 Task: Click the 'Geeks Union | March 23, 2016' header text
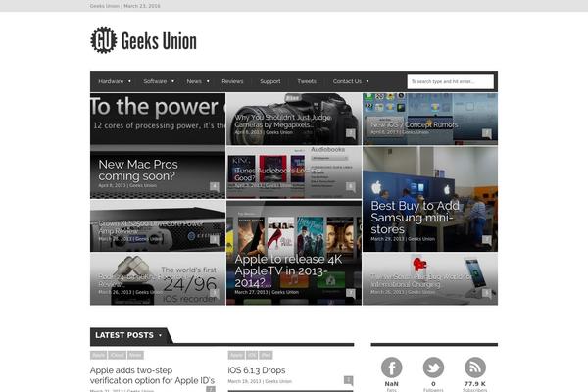pos(124,6)
